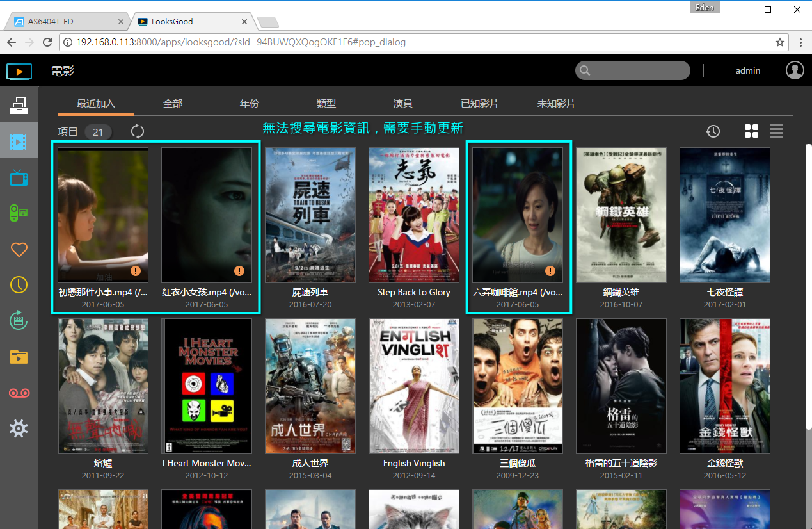The image size is (812, 529).
Task: Click the search magnifier icon
Action: click(x=585, y=70)
